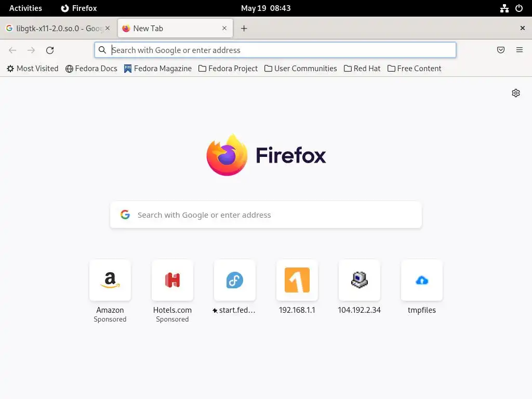
Task: Focus the address bar search field
Action: pos(275,50)
